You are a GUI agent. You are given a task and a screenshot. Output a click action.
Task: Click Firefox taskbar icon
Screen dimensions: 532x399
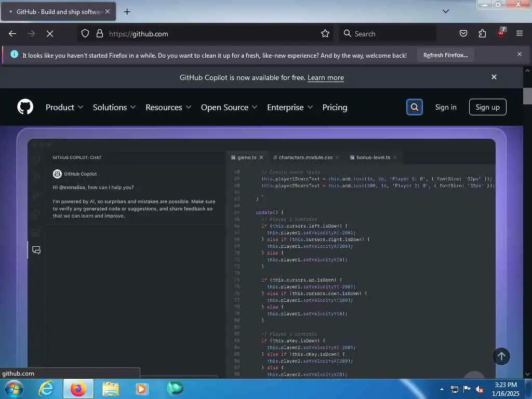78,389
